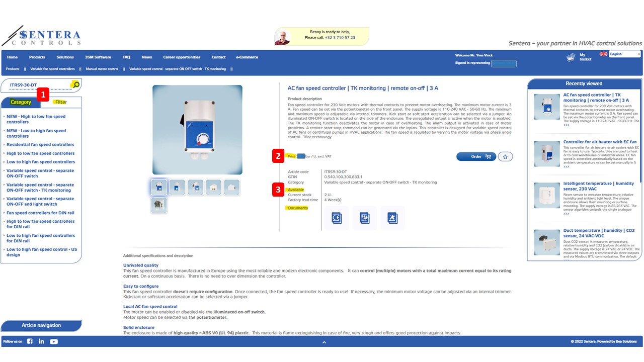Switch to the Filter tab
Image resolution: width=644 pixels, height=362 pixels.
pos(61,102)
